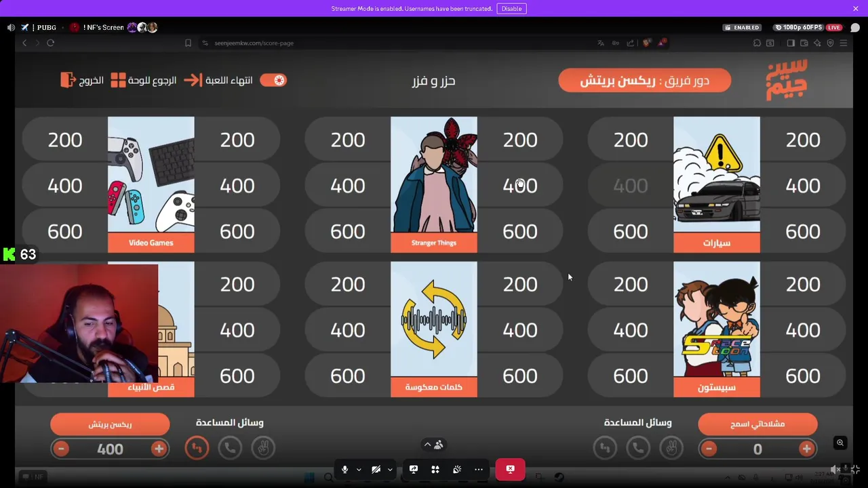Select 200 to the right of قصص الأنبياء image
The width and height of the screenshot is (868, 488).
pyautogui.click(x=237, y=284)
